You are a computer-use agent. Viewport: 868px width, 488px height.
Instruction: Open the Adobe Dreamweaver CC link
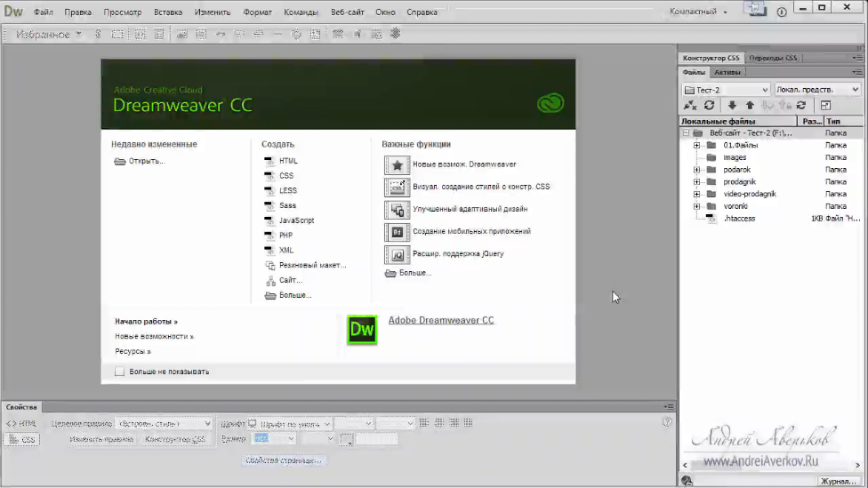[440, 320]
